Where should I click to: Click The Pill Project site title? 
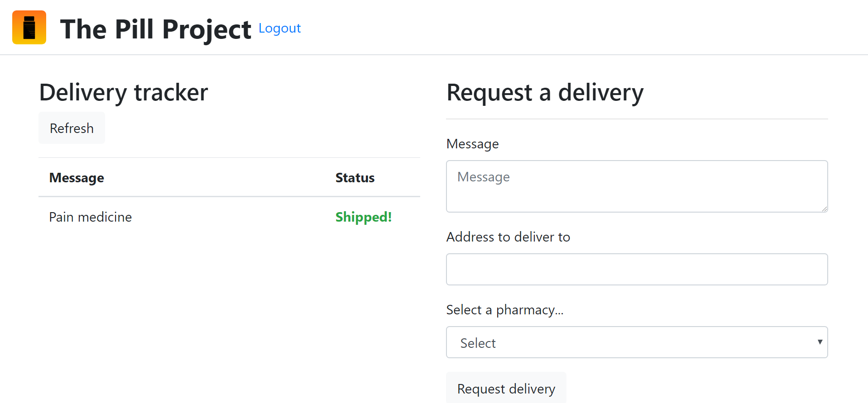pos(155,29)
